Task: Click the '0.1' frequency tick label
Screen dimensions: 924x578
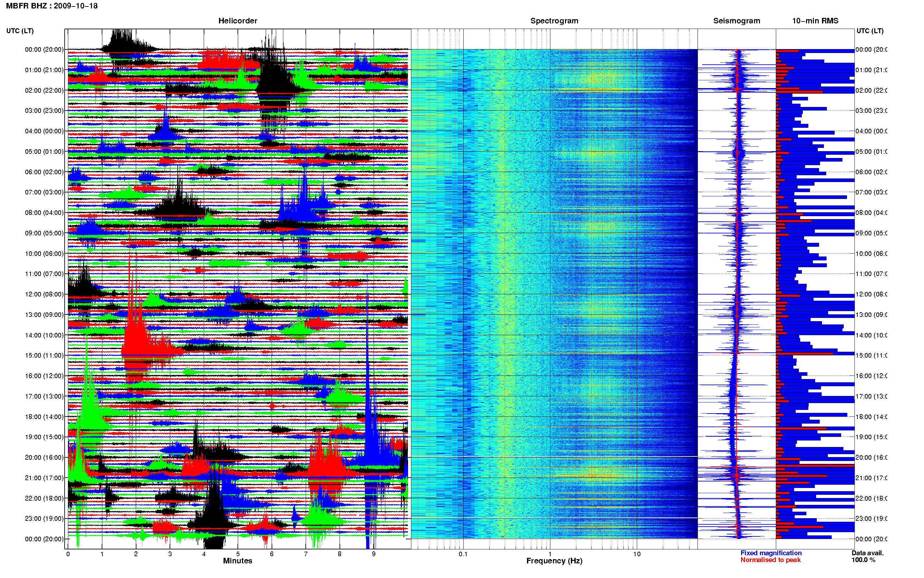Action: pyautogui.click(x=463, y=554)
